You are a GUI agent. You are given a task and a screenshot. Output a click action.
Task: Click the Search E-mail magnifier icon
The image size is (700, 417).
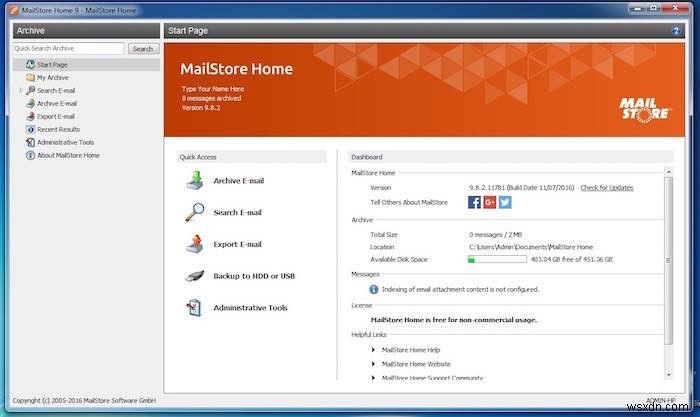click(194, 212)
